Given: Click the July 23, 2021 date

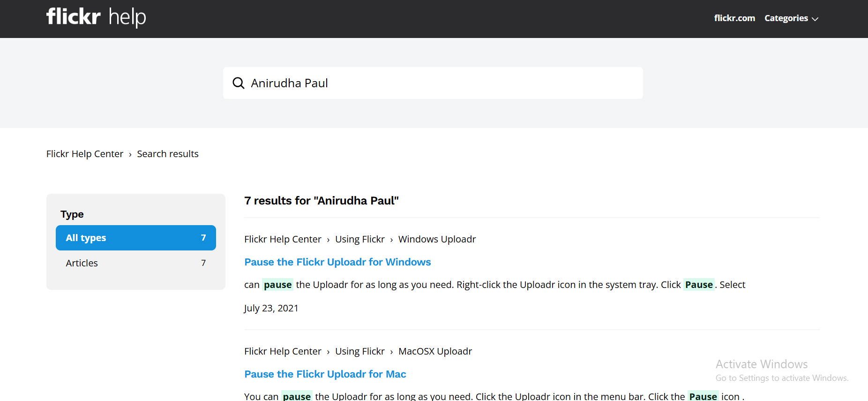Looking at the screenshot, I should [x=271, y=308].
